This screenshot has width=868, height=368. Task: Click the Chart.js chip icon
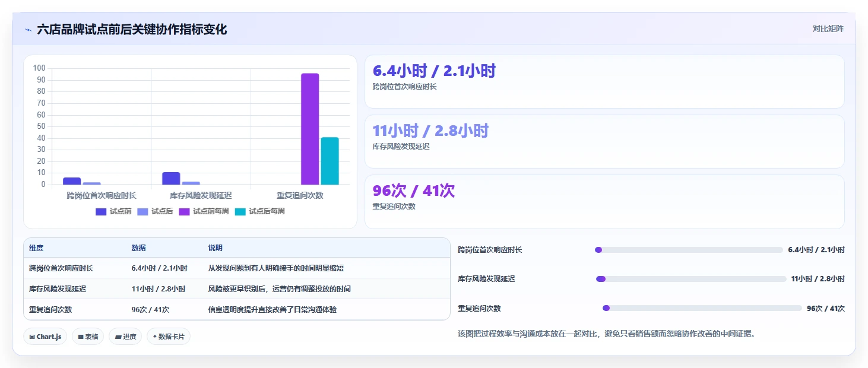pyautogui.click(x=32, y=337)
